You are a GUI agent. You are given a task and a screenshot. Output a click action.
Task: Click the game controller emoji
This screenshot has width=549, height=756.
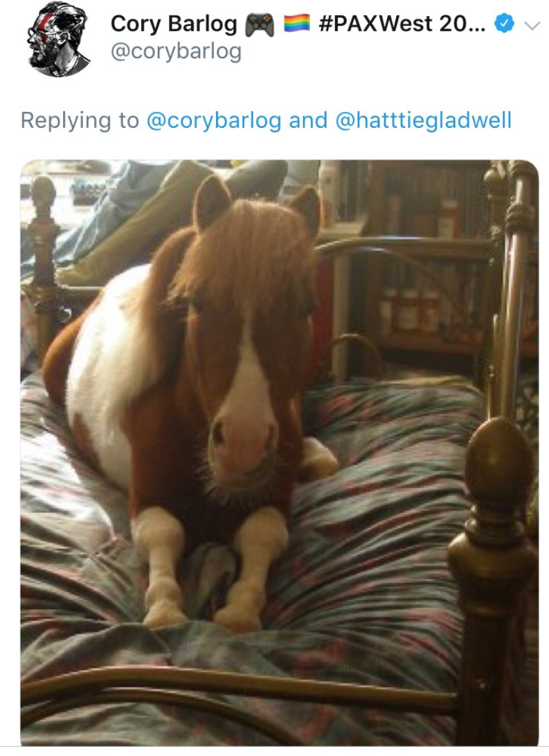tap(261, 25)
